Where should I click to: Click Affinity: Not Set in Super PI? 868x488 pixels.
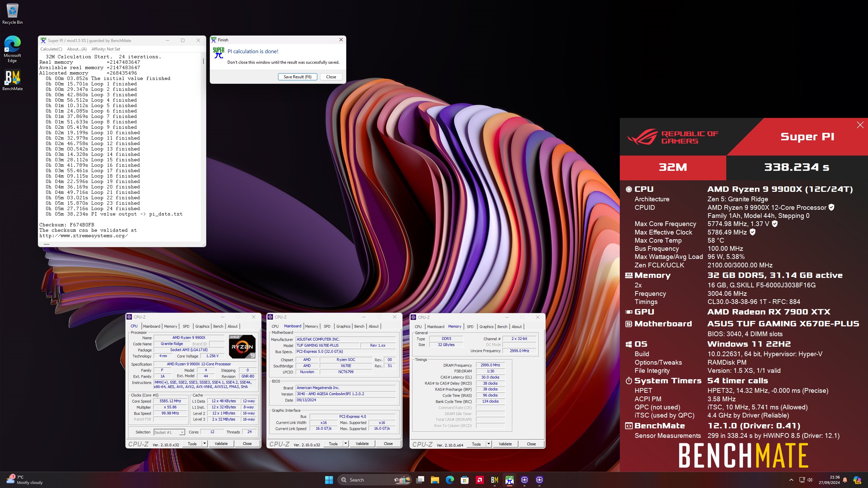(106, 49)
